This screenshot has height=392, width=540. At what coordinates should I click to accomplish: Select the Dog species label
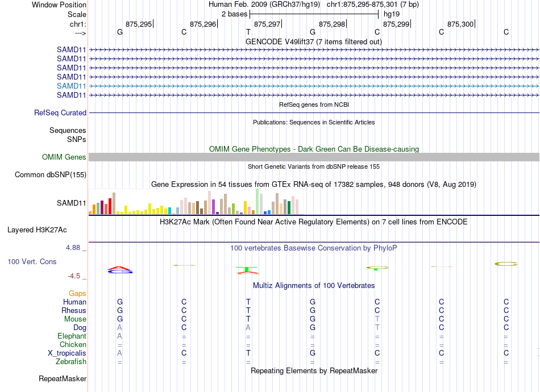point(80,328)
